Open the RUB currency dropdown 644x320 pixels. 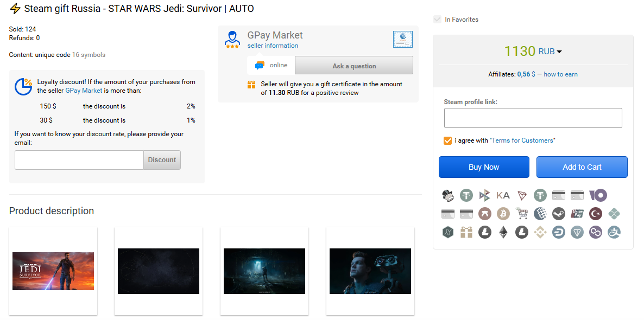pyautogui.click(x=550, y=52)
